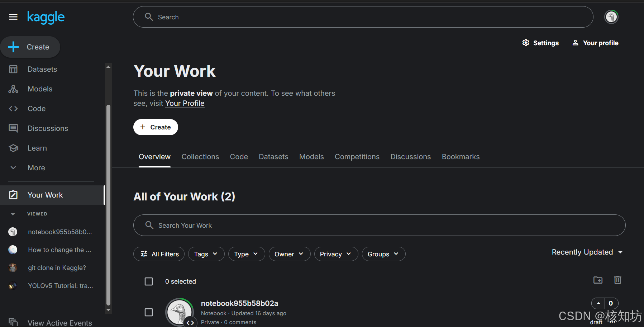Click the View Active Events label

click(60, 323)
